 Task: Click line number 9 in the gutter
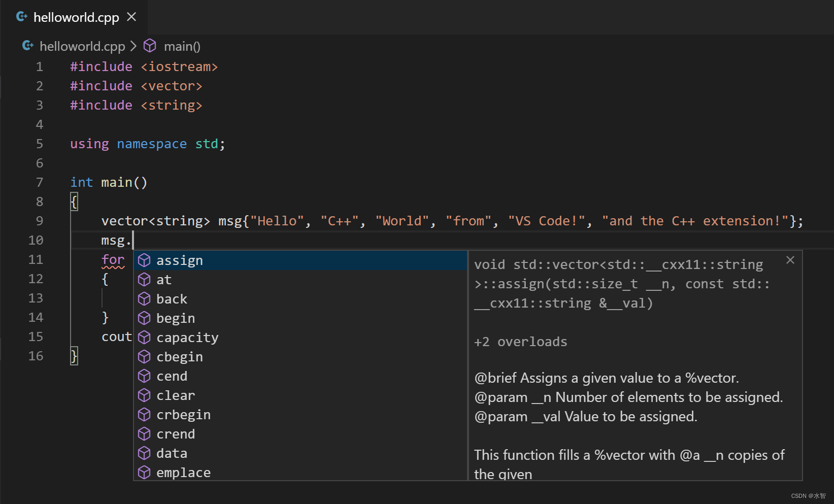coord(40,221)
